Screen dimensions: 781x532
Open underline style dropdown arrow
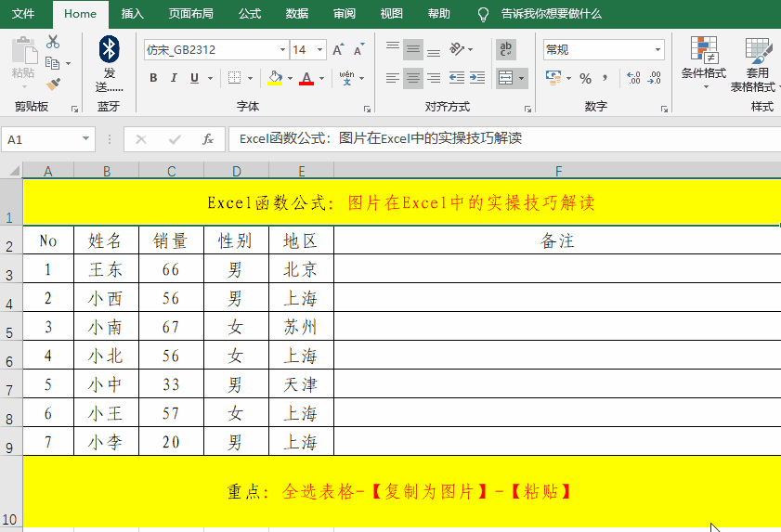tap(210, 78)
